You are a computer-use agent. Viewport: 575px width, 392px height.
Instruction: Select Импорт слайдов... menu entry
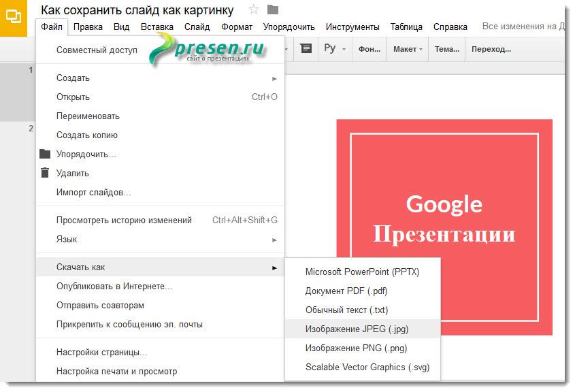pos(161,193)
